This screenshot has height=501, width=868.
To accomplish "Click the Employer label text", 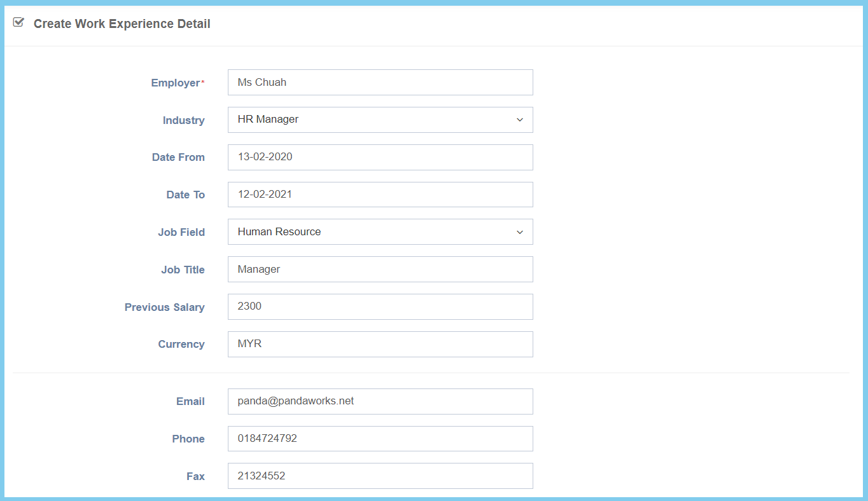I will [x=175, y=83].
